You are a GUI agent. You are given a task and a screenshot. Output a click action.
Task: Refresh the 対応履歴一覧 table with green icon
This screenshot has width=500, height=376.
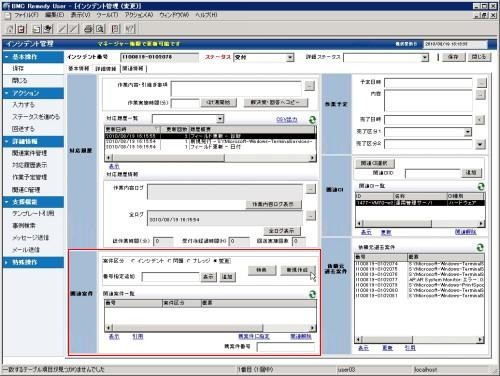pos(312,120)
